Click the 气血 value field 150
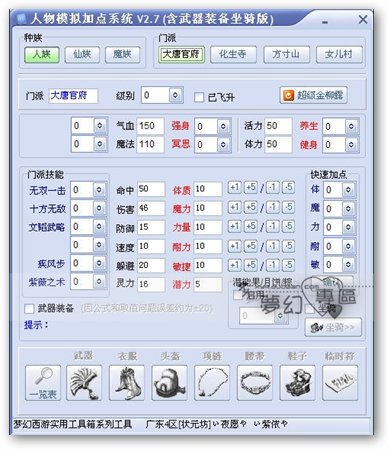This screenshot has height=450, width=389. click(x=150, y=126)
